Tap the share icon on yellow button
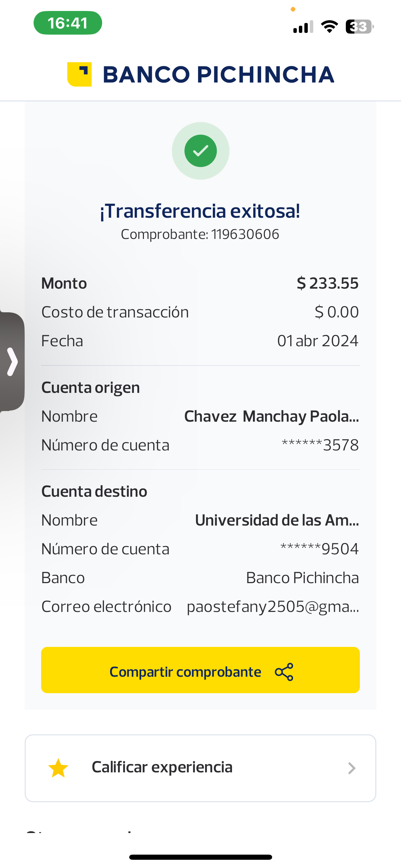This screenshot has width=401, height=868. point(284,672)
